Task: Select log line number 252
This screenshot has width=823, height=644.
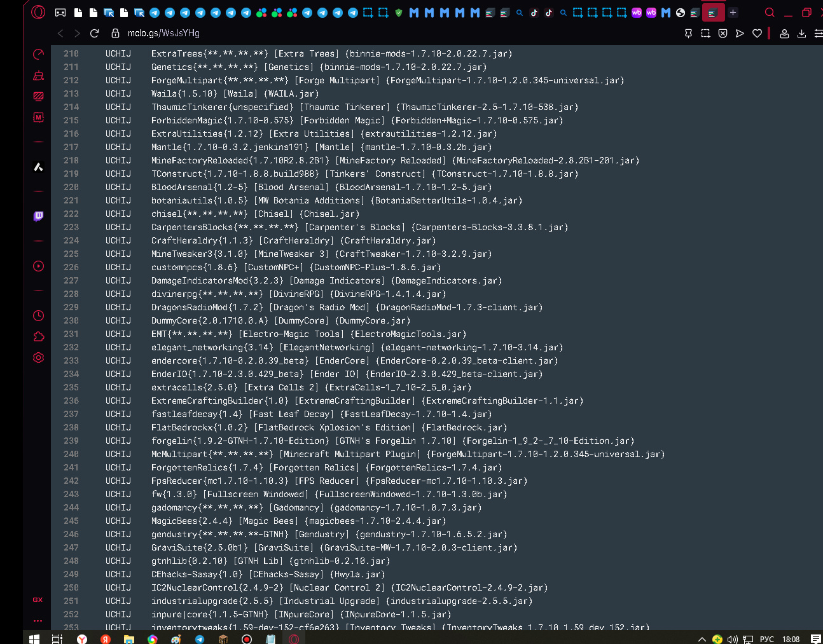Action: tap(71, 614)
